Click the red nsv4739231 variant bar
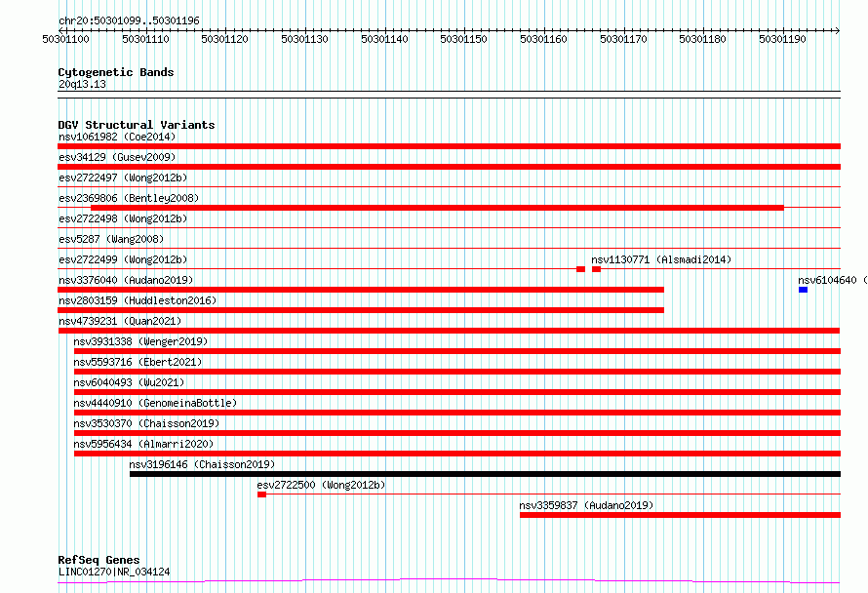Screen dimensions: 868x593 pyautogui.click(x=449, y=331)
